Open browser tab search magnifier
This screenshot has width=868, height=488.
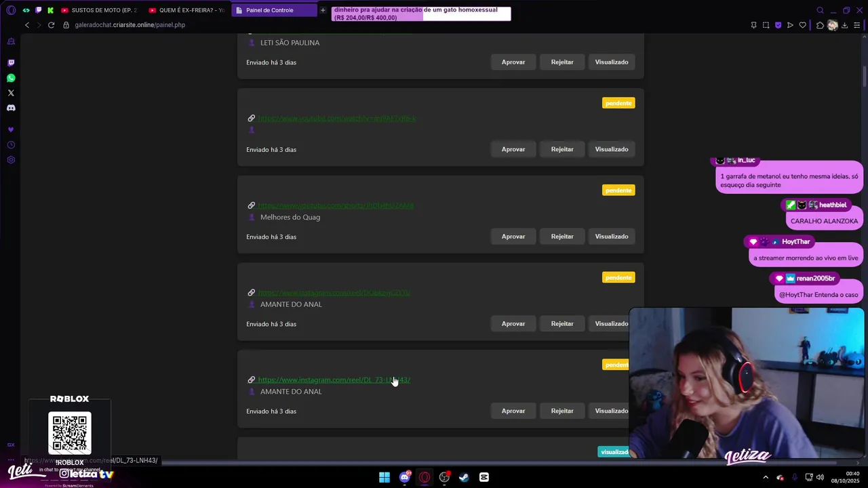pyautogui.click(x=820, y=10)
